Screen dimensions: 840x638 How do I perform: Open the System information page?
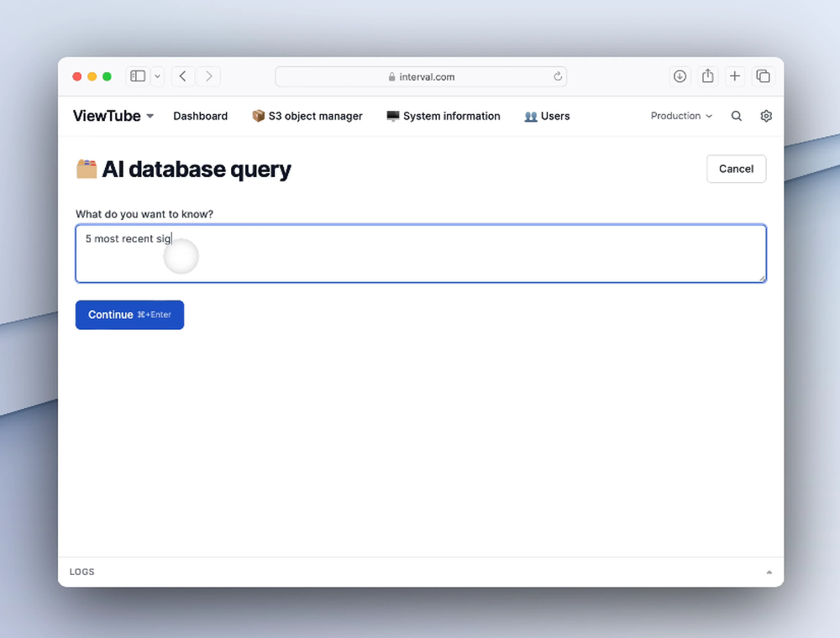(443, 116)
